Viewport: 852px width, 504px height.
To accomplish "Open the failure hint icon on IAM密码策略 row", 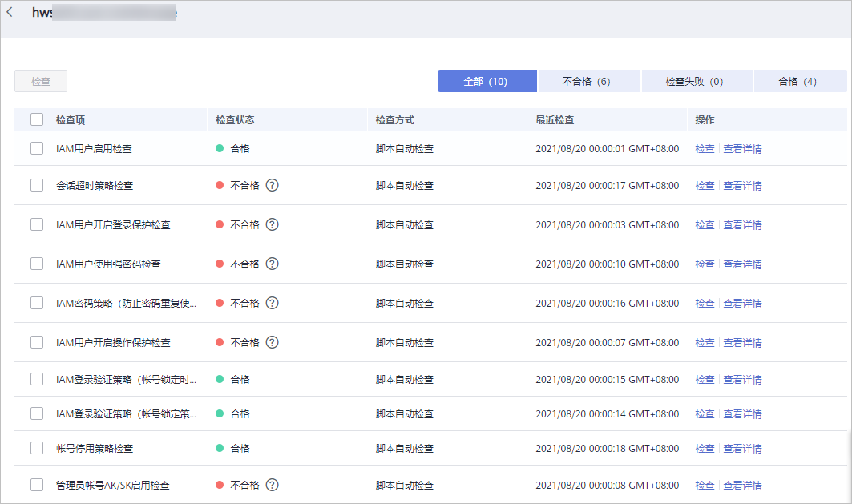I will pos(272,303).
